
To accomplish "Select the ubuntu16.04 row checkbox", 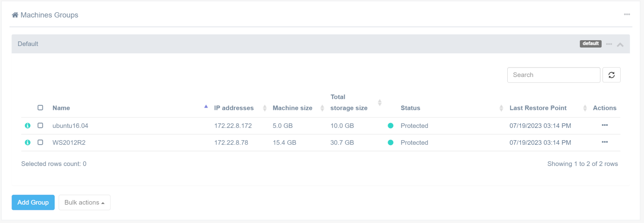I will point(40,126).
